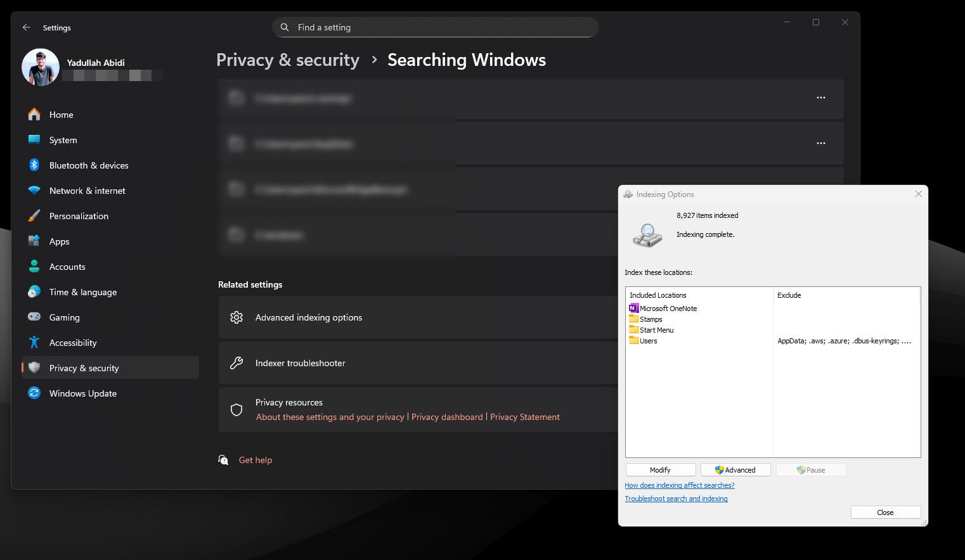Click Advanced button in Indexing Options

tap(735, 470)
